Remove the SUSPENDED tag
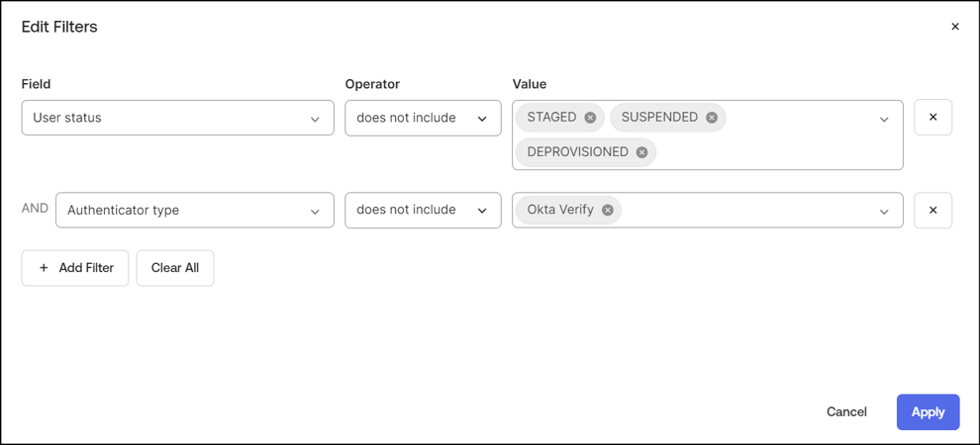The width and height of the screenshot is (980, 445). pos(712,118)
